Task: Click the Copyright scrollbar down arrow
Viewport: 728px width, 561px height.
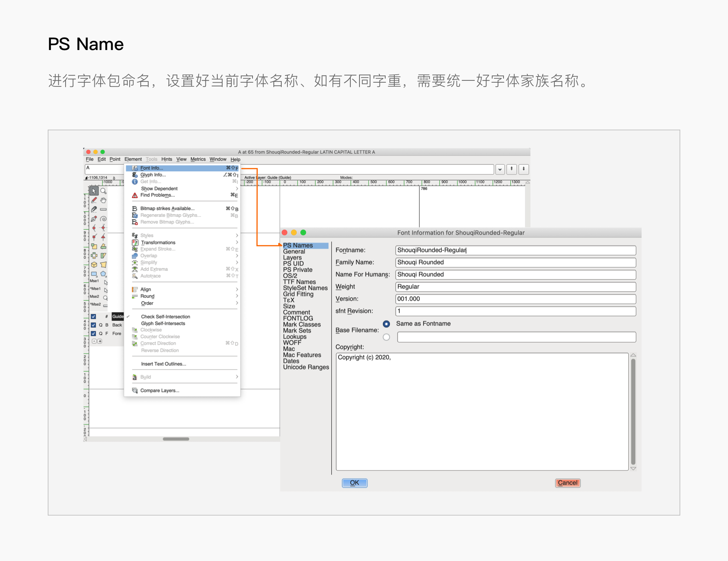Action: pyautogui.click(x=633, y=469)
